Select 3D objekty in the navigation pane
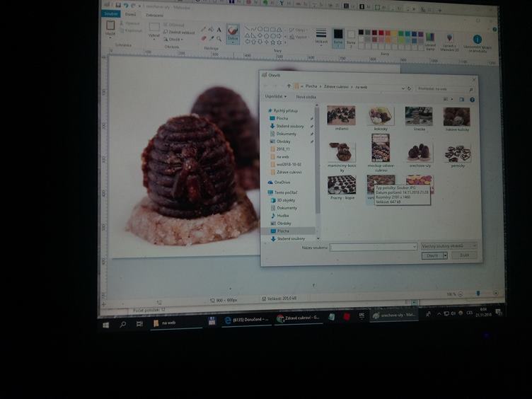 [286, 200]
